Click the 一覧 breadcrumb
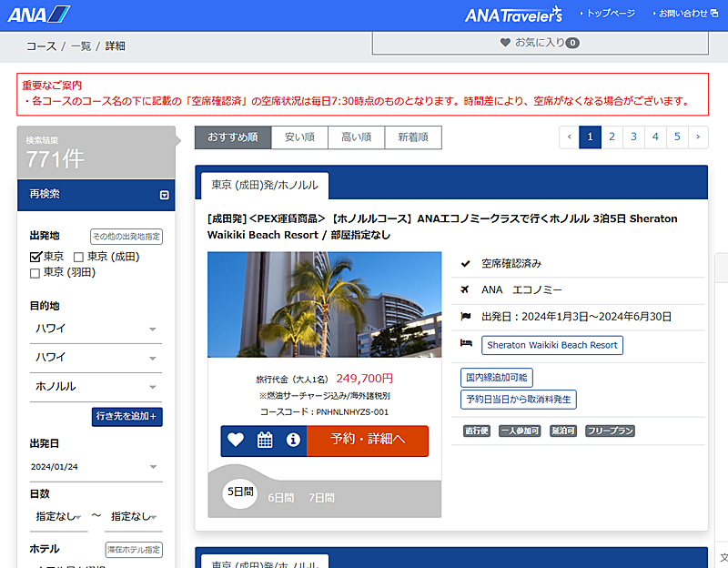The height and width of the screenshot is (568, 728). [x=81, y=46]
